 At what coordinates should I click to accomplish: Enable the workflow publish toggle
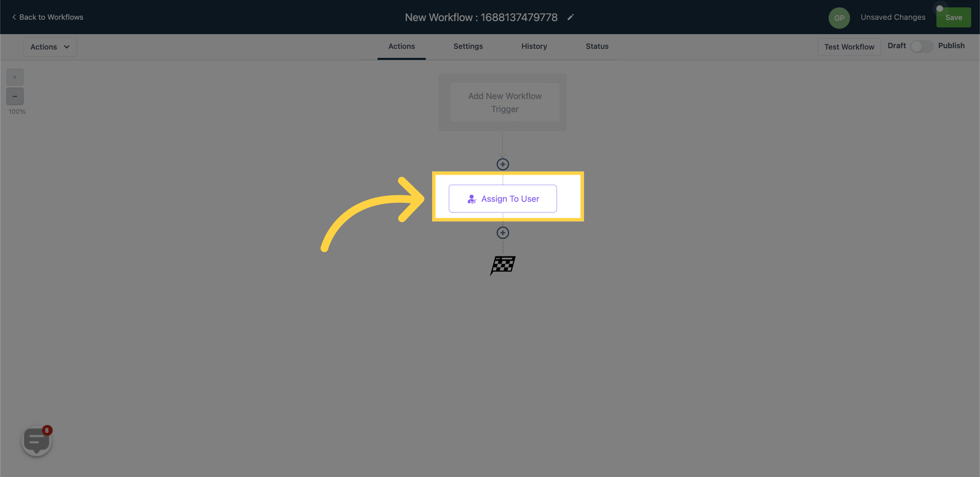click(922, 45)
